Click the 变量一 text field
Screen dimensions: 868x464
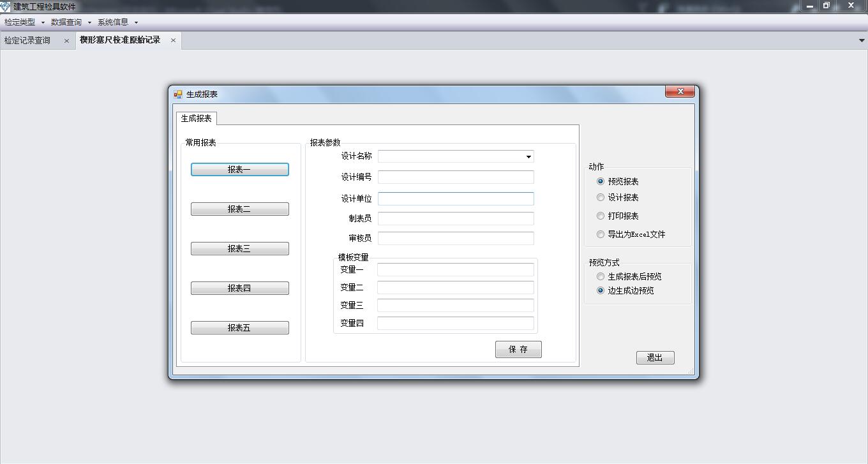pos(456,270)
